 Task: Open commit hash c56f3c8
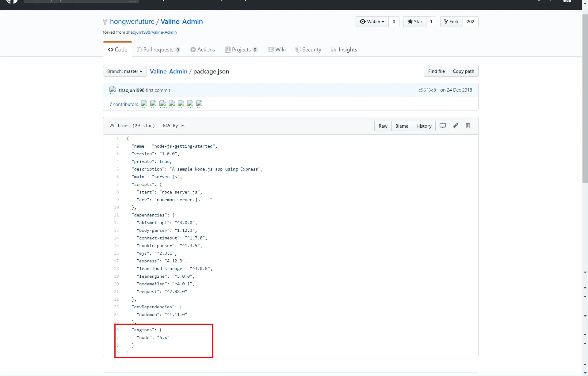click(427, 90)
